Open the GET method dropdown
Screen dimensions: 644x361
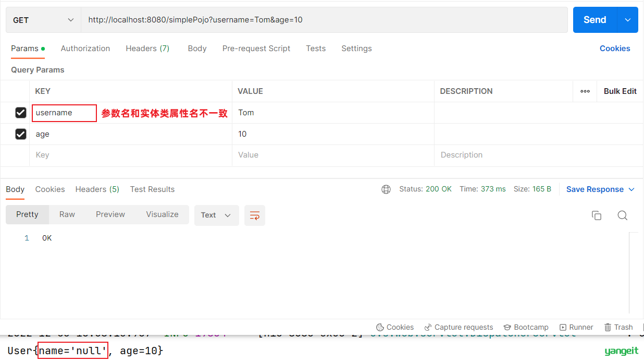pyautogui.click(x=43, y=20)
